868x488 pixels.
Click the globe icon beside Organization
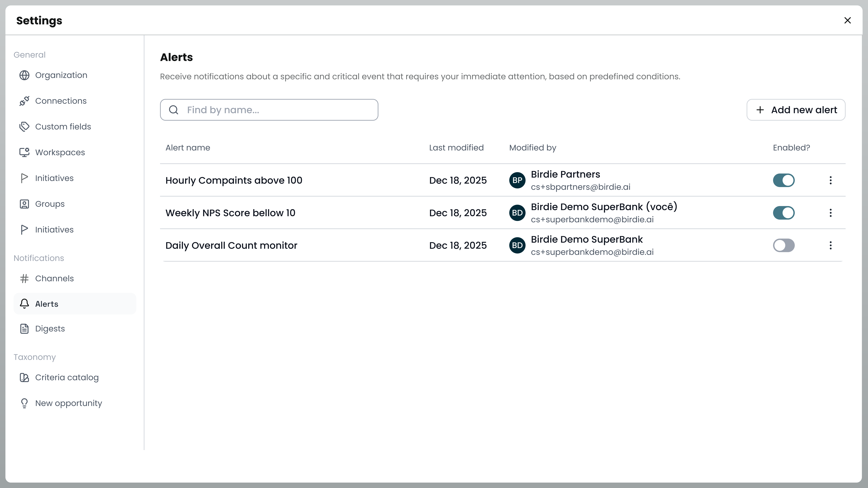(x=24, y=75)
